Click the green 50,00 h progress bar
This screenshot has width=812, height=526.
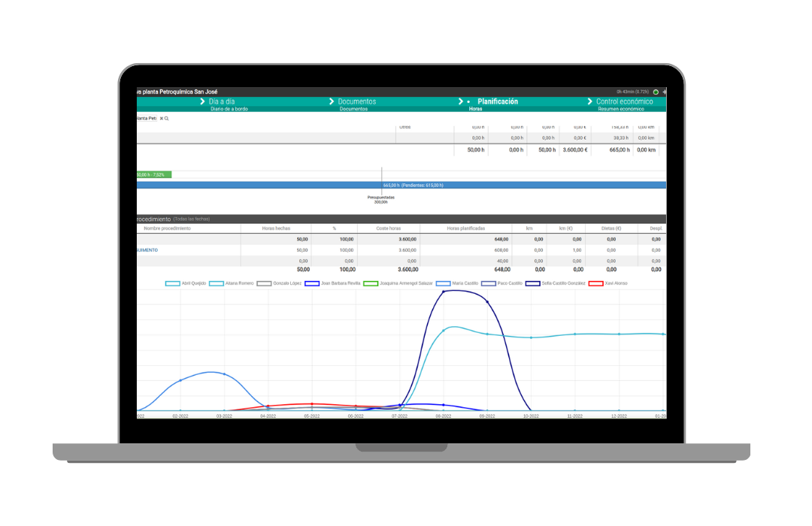coord(153,174)
